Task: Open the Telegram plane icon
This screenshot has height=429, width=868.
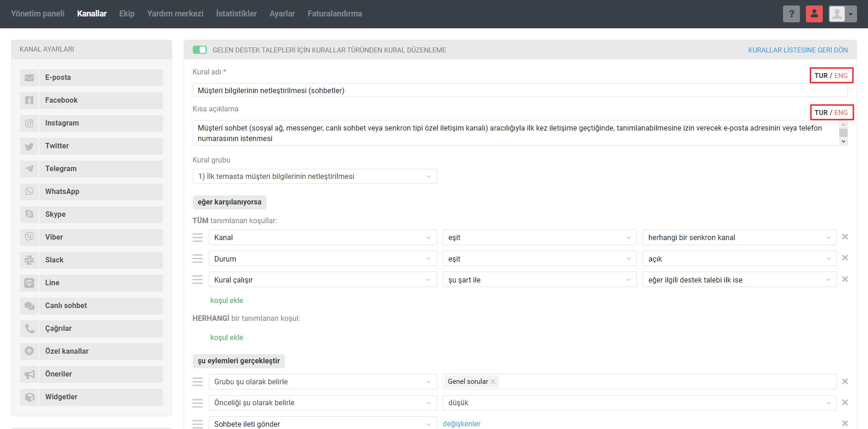Action: (29, 169)
